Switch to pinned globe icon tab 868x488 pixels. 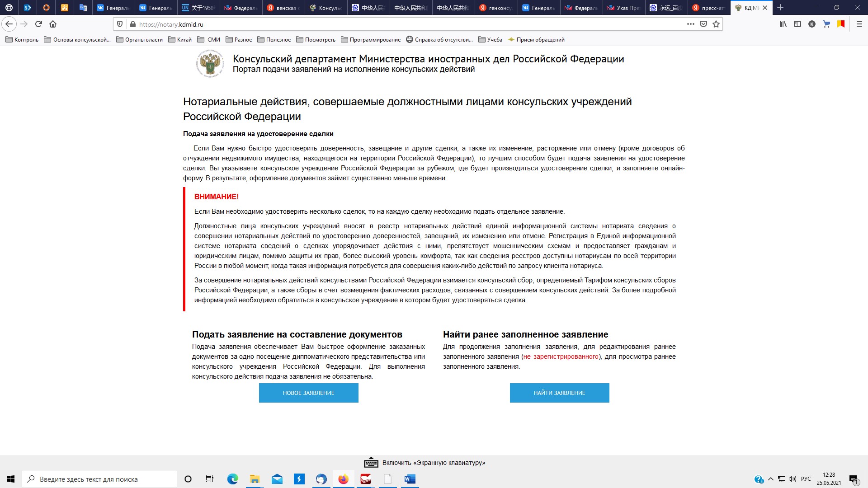[x=9, y=8]
